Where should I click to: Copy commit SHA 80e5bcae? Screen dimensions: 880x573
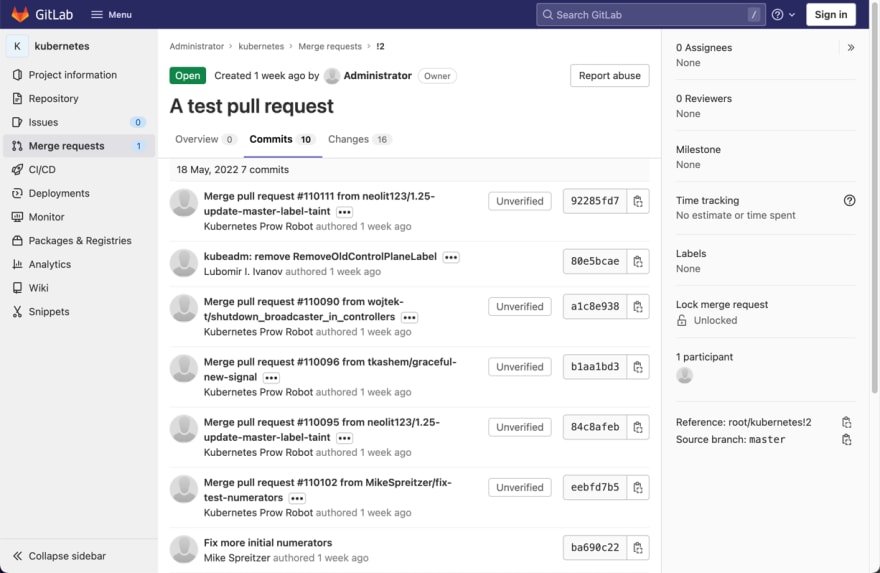coord(638,261)
